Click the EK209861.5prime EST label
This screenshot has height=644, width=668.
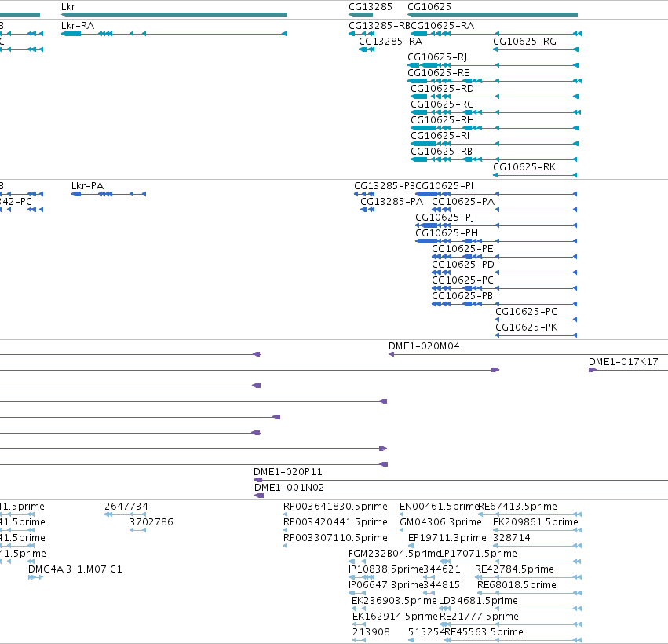[x=535, y=522]
